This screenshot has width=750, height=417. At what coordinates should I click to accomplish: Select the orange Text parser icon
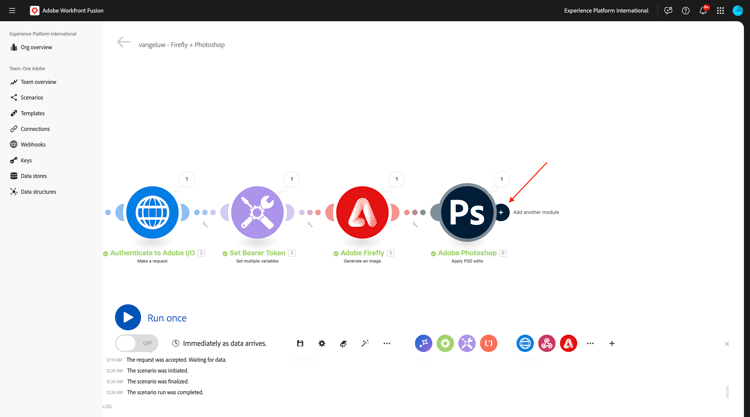488,343
